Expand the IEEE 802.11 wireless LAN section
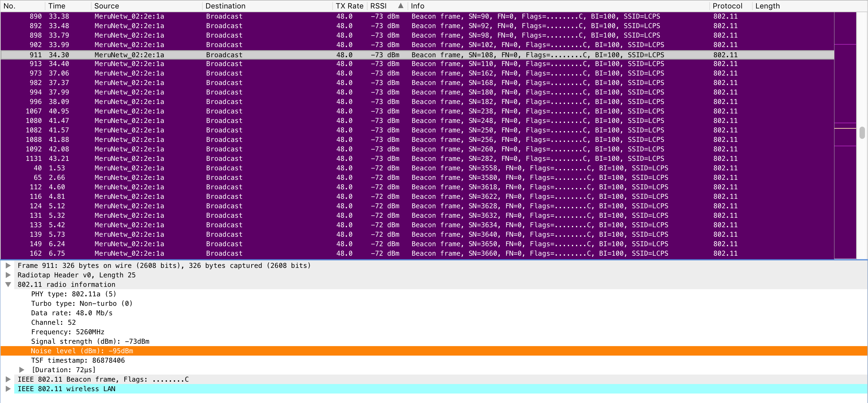This screenshot has height=403, width=868. pos(8,389)
